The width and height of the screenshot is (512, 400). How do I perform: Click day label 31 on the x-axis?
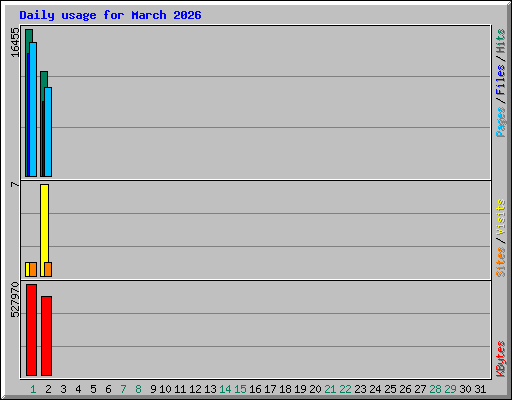(x=480, y=389)
